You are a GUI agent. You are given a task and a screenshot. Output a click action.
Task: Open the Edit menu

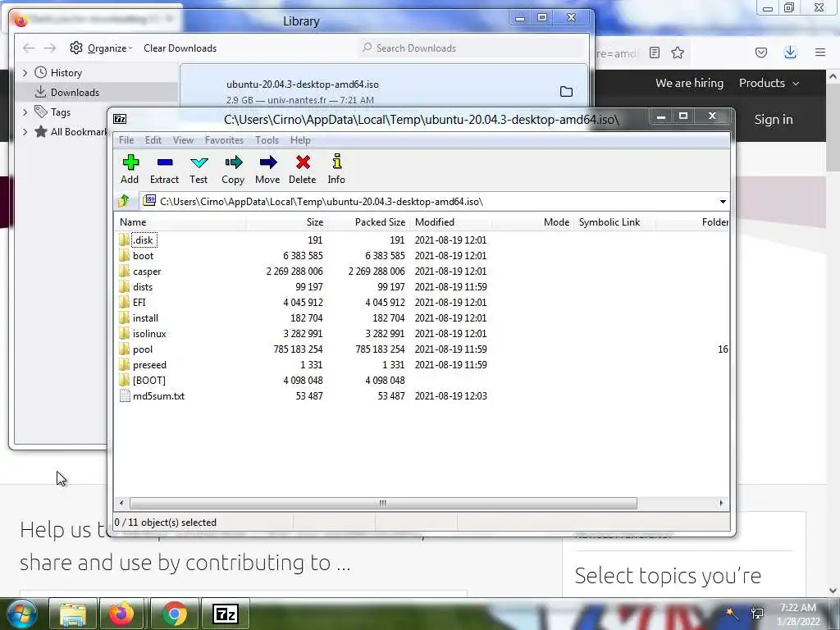click(x=153, y=139)
